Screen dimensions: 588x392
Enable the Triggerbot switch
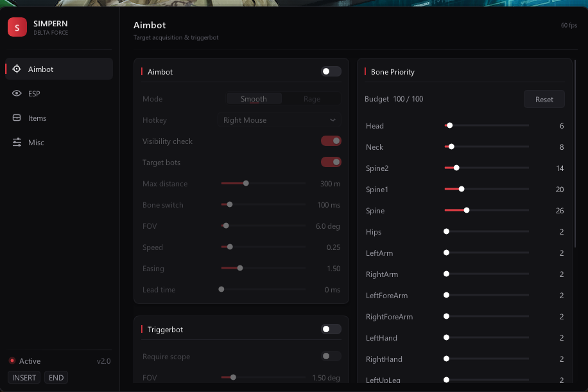331,329
